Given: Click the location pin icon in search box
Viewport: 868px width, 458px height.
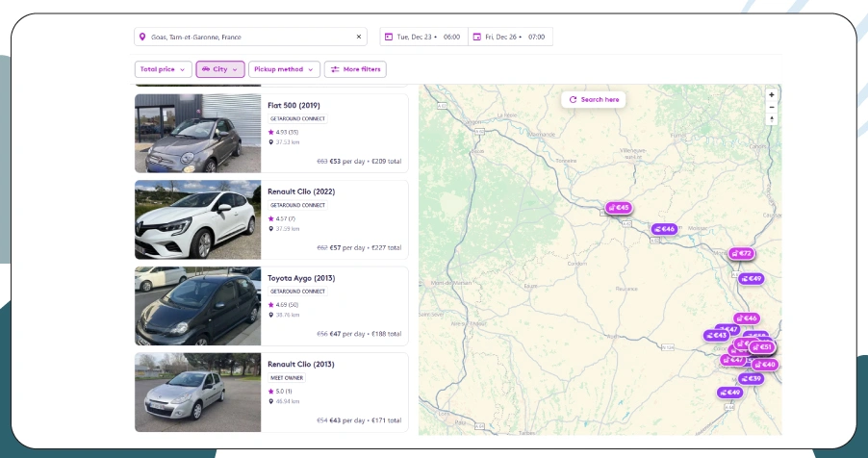Looking at the screenshot, I should click(x=142, y=37).
